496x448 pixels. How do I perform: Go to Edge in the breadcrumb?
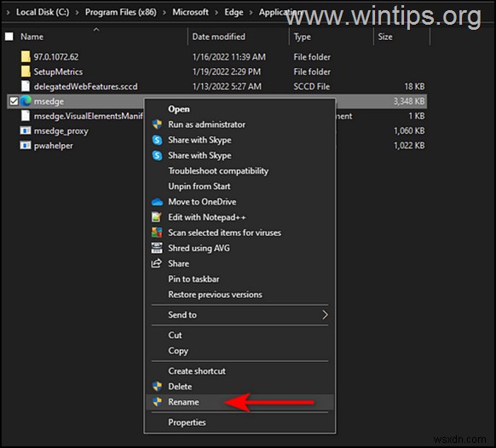(x=234, y=12)
